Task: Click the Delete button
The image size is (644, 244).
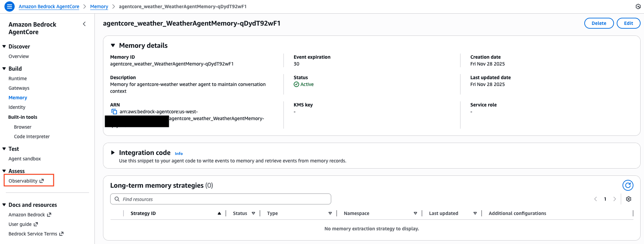Action: coord(599,23)
